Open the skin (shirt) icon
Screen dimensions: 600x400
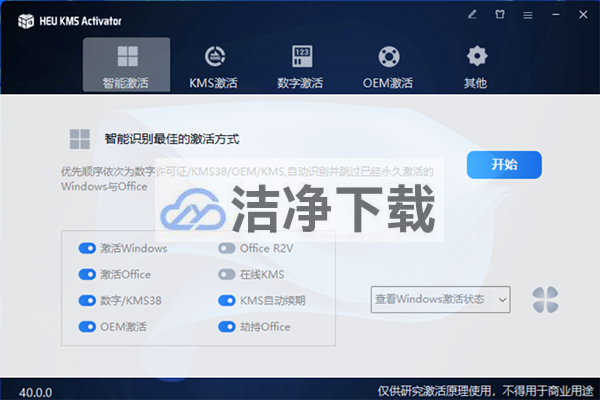pos(500,15)
